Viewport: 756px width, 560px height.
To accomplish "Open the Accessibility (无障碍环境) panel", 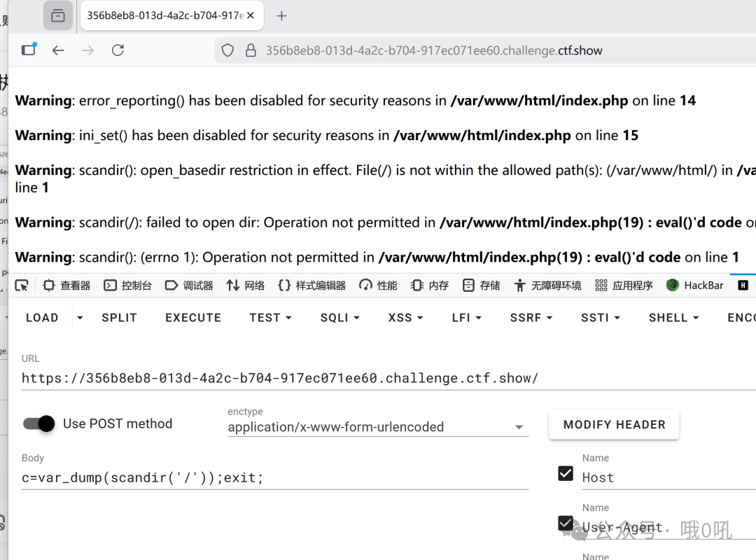I will click(547, 286).
